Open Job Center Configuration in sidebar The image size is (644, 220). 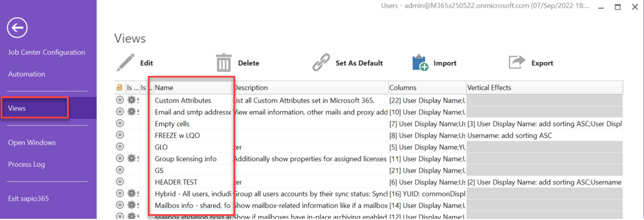tap(47, 53)
